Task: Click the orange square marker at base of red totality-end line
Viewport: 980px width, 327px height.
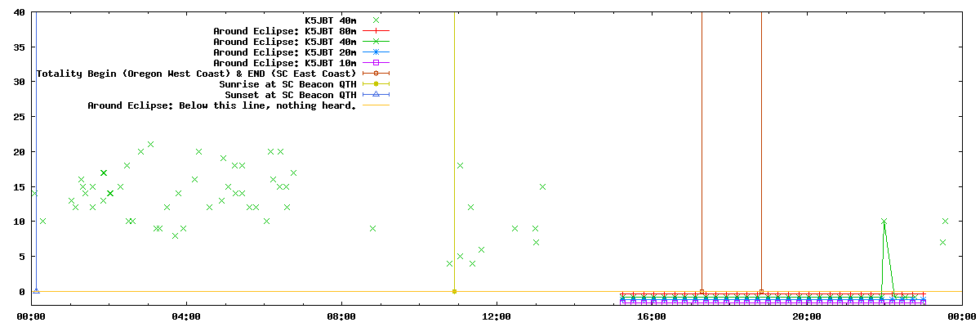Action: coord(761,291)
